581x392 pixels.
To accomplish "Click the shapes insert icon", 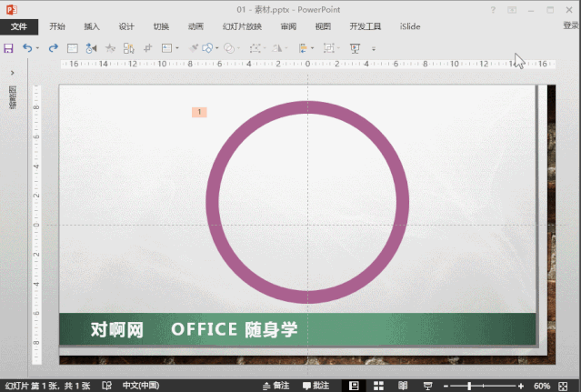I will 207,48.
